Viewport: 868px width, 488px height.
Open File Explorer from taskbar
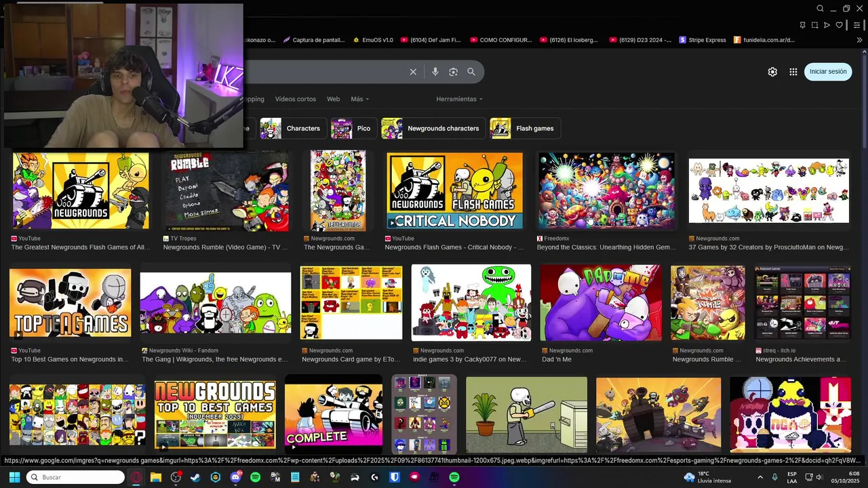156,477
